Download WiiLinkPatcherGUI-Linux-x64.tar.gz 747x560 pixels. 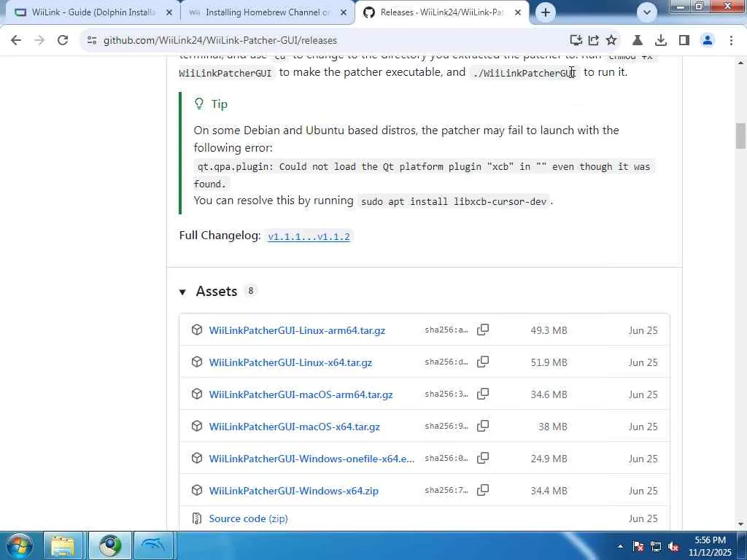click(x=290, y=362)
